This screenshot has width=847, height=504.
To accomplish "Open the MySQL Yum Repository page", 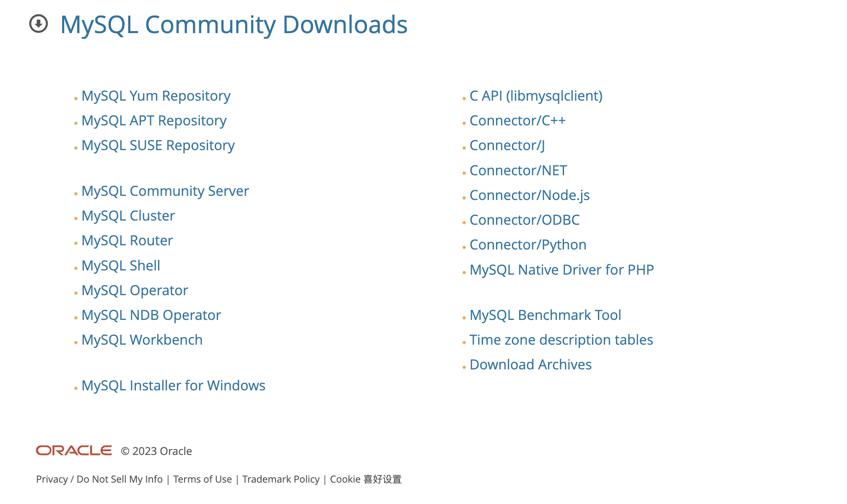I will [156, 96].
